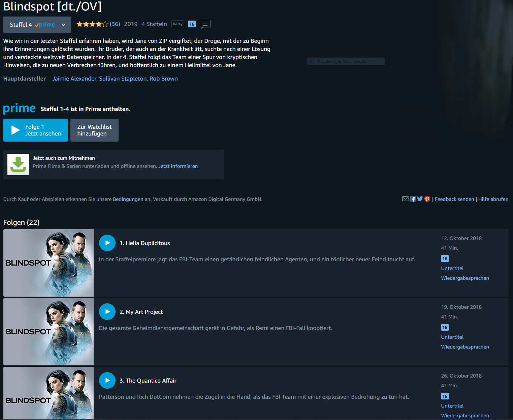Add show via Zur Watchlist hinzufügen
The width and height of the screenshot is (513, 420).
point(94,130)
